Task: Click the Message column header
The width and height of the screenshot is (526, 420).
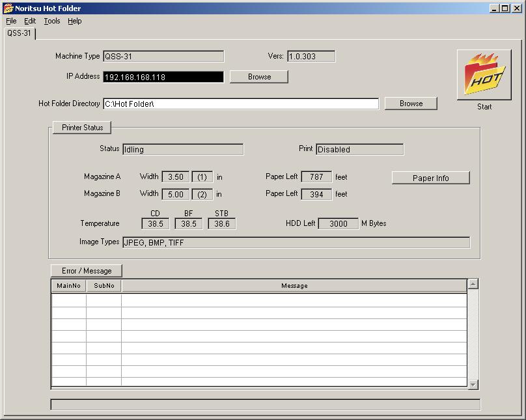Action: pyautogui.click(x=294, y=286)
